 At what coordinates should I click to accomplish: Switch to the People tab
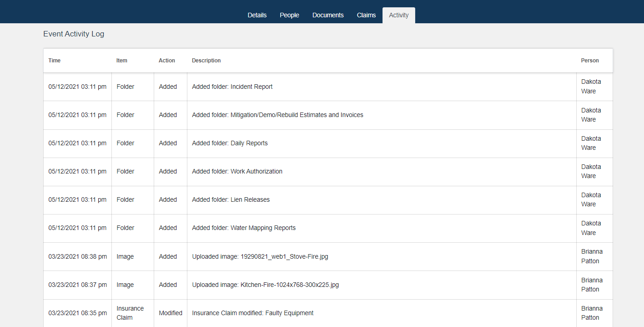(289, 15)
